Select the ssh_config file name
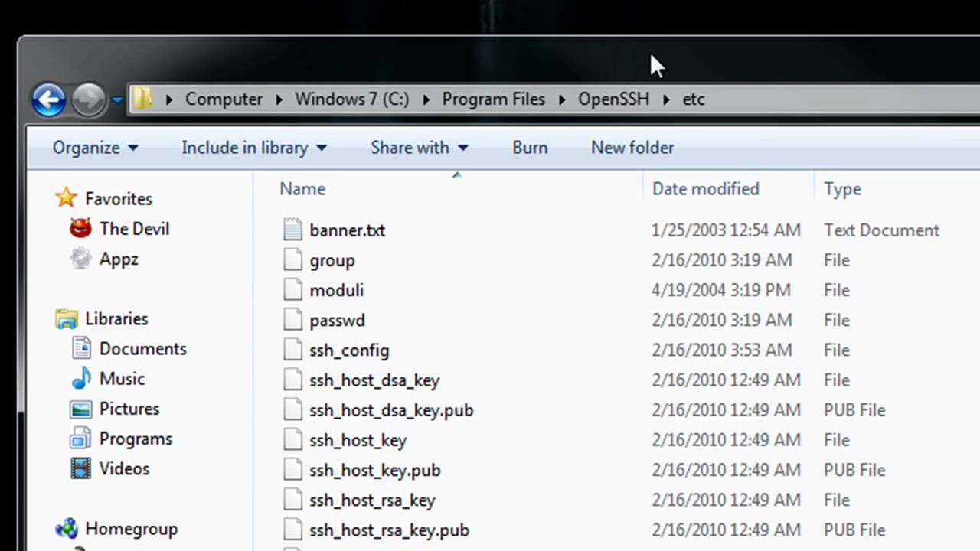The width and height of the screenshot is (980, 551). pos(349,350)
